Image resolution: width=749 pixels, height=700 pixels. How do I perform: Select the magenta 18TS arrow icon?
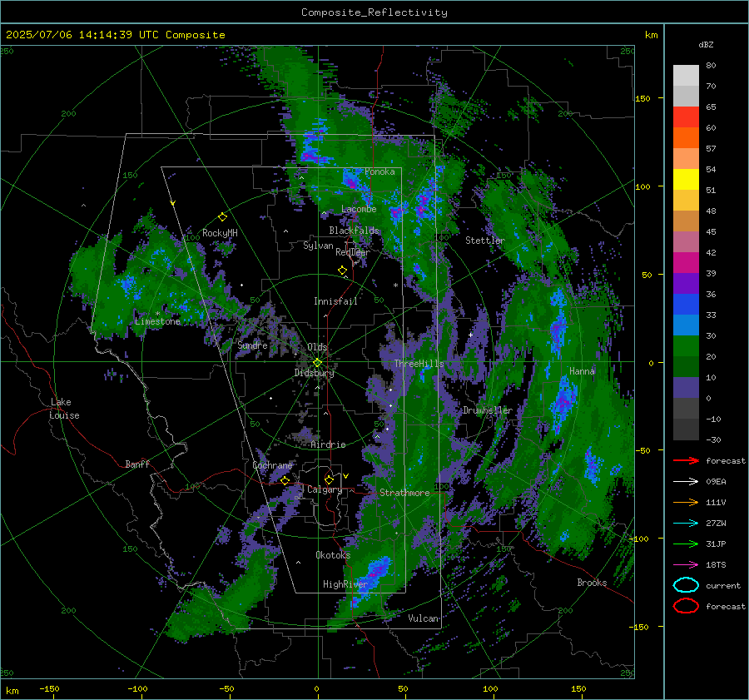click(686, 565)
